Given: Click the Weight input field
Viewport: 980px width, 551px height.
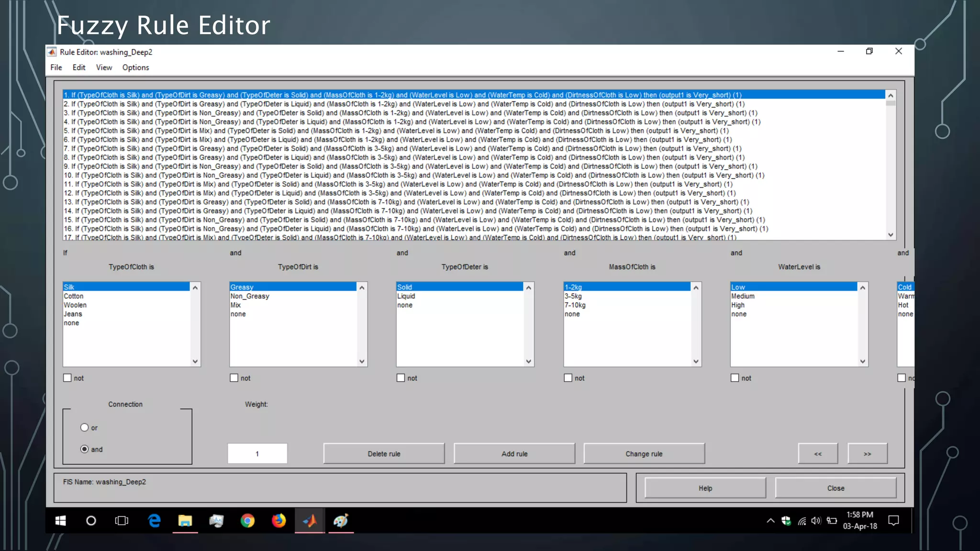Looking at the screenshot, I should (257, 453).
